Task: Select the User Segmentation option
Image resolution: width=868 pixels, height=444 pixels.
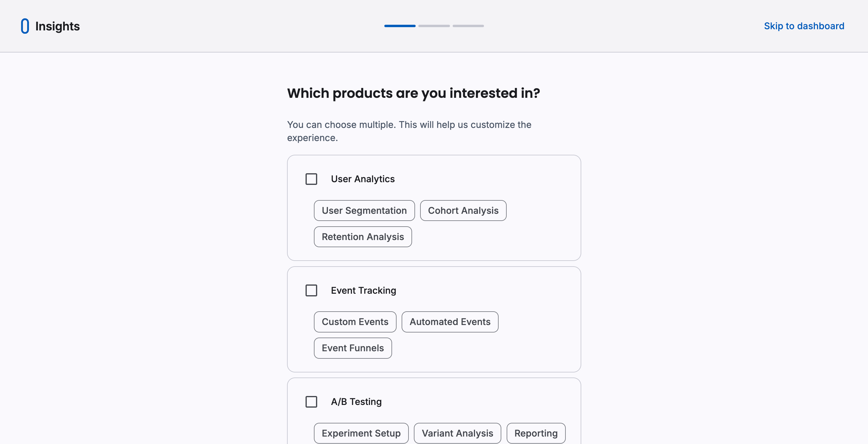Action: click(x=364, y=211)
